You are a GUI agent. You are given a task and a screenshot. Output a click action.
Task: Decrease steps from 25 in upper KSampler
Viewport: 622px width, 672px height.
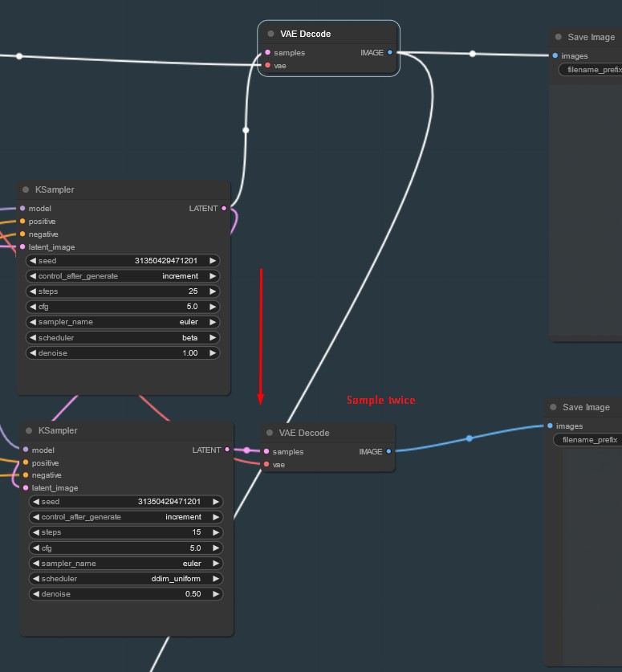(x=33, y=291)
